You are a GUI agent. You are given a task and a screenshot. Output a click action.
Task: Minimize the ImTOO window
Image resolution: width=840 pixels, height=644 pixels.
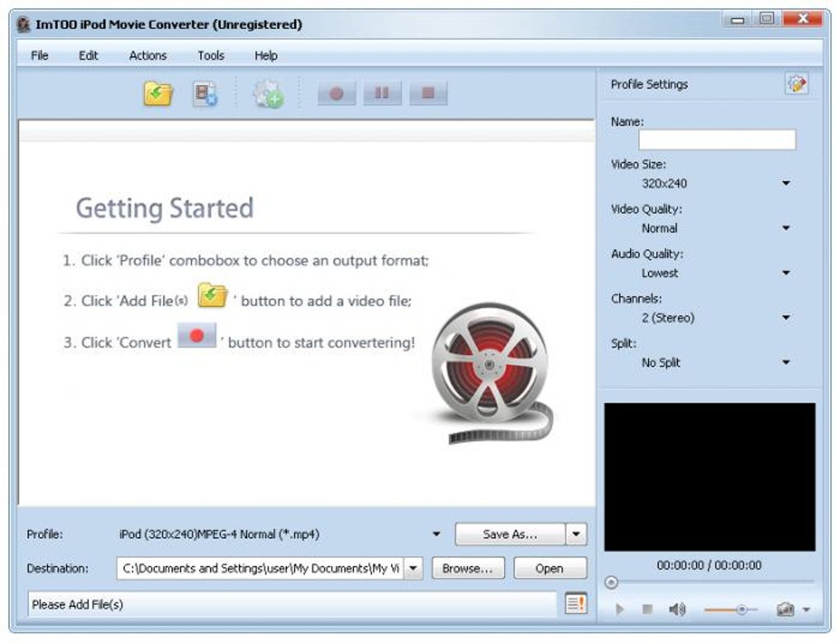[x=738, y=20]
